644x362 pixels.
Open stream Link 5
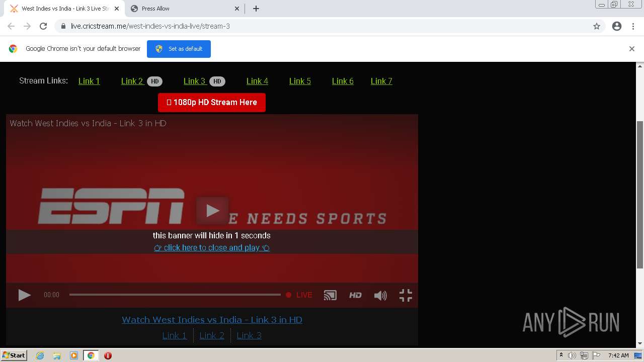pos(300,81)
